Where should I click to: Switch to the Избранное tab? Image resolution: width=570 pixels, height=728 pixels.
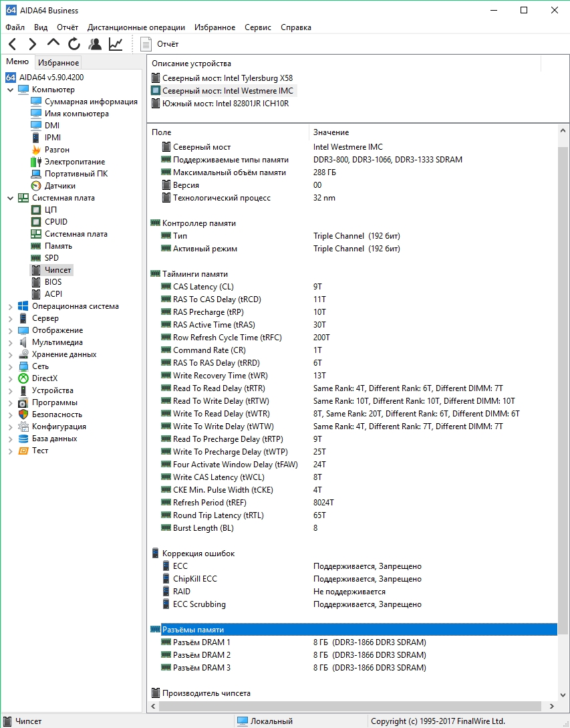click(59, 63)
